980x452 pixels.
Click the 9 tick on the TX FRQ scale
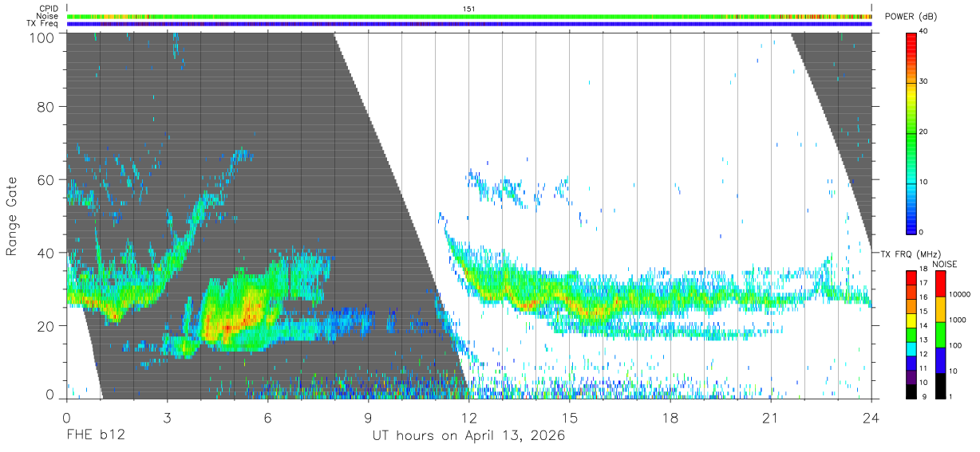pyautogui.click(x=925, y=396)
